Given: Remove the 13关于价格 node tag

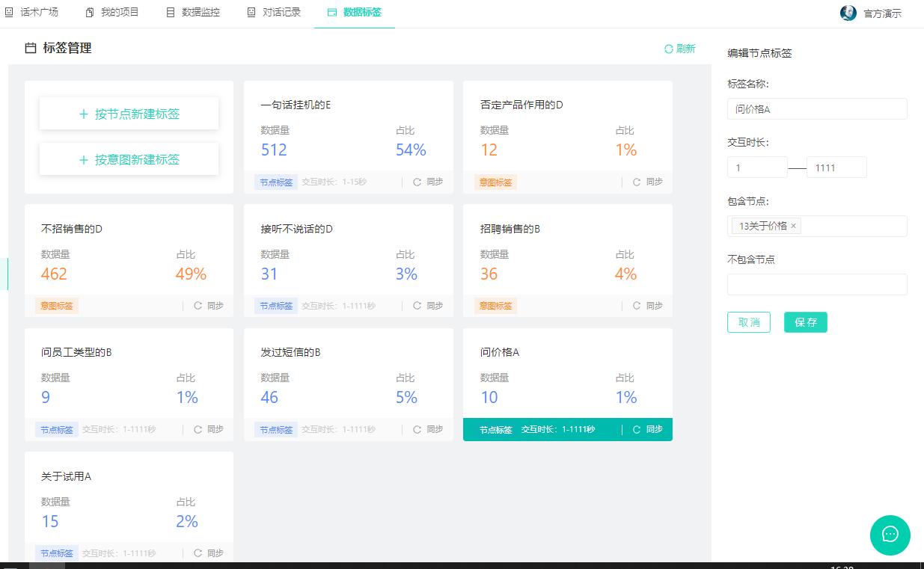Looking at the screenshot, I should click(794, 226).
